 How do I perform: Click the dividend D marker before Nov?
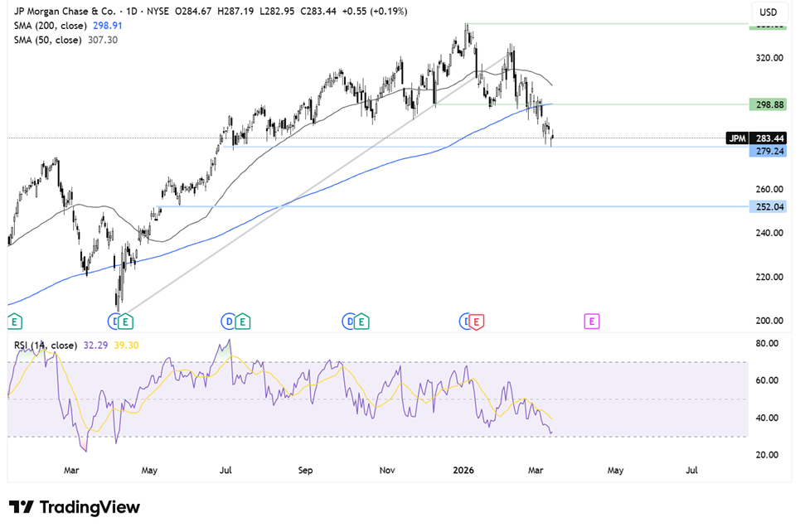[349, 322]
